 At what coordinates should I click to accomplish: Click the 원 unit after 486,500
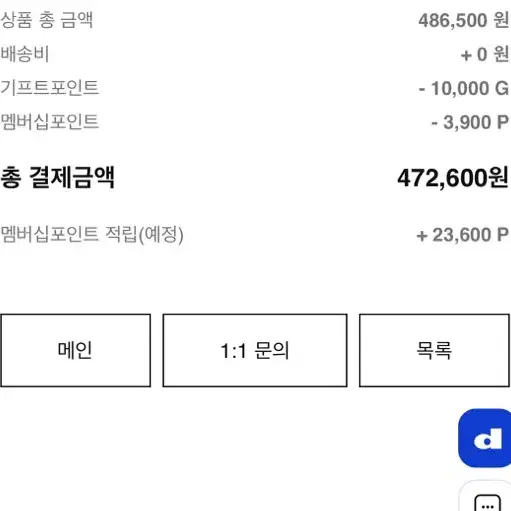[501, 20]
